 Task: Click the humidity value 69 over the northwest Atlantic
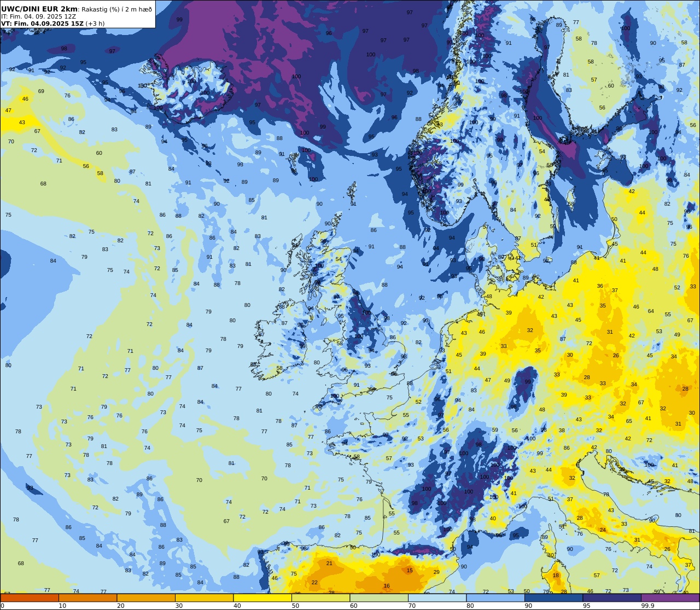(x=41, y=91)
